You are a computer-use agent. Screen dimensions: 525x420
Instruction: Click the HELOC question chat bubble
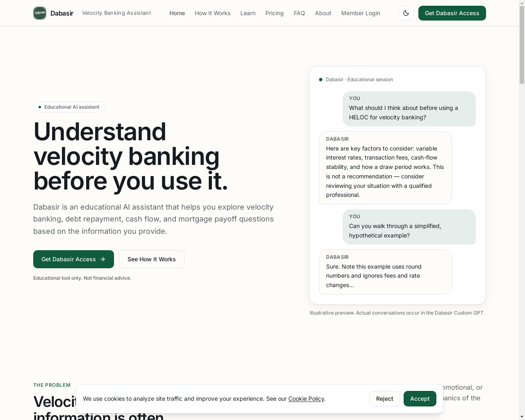point(409,109)
